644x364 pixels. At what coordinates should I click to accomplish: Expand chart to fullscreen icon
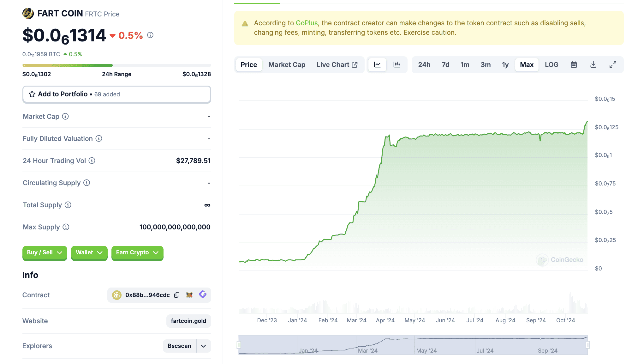[x=613, y=65]
